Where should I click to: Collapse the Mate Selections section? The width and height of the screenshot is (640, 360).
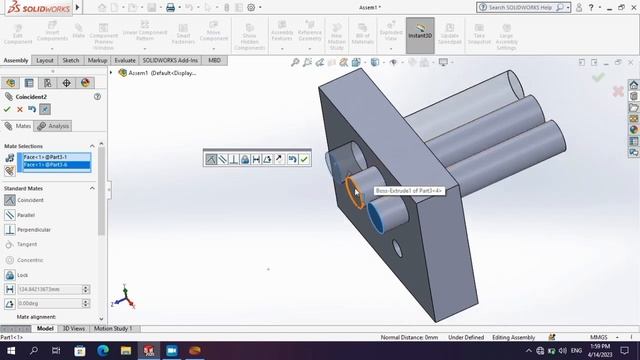point(92,146)
